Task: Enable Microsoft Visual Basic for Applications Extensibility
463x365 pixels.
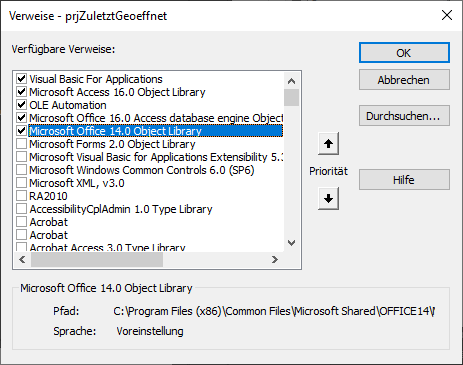Action: coord(22,157)
